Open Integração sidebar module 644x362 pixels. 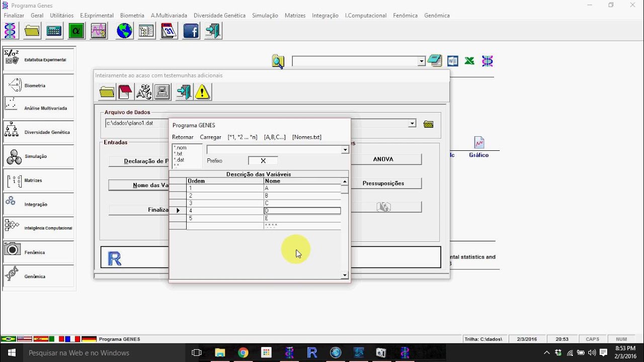39,204
